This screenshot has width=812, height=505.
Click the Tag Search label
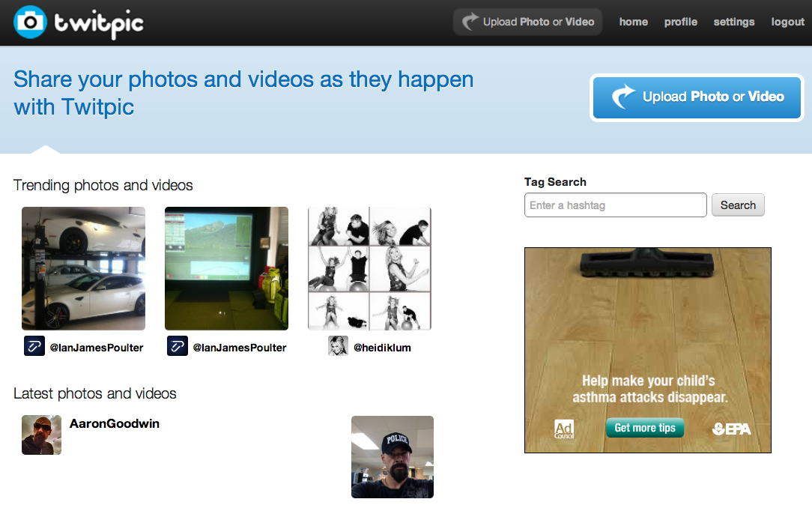[x=555, y=182]
